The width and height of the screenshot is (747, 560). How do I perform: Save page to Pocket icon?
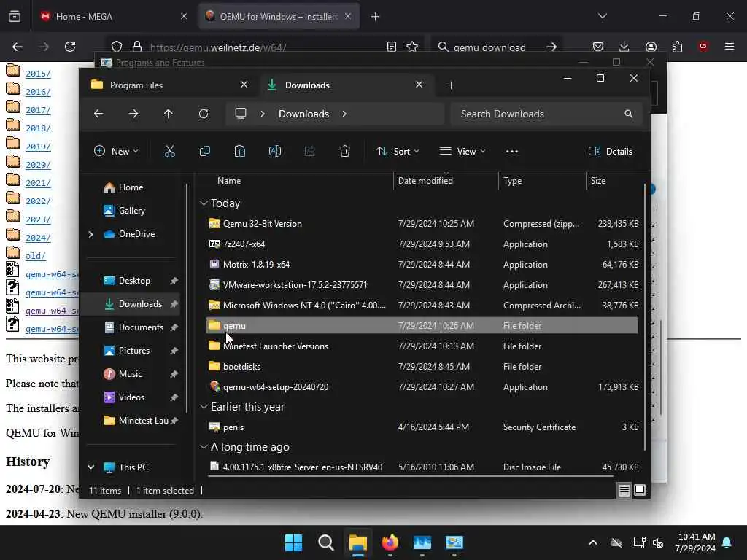coord(598,47)
